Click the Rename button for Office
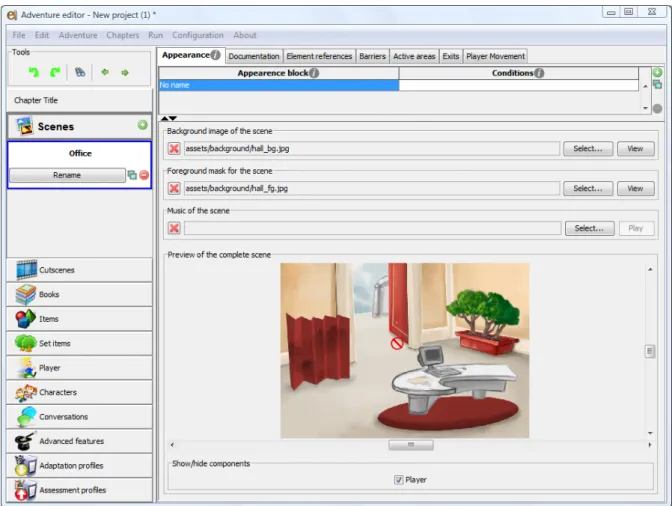Viewport: 672px width, 506px height. click(x=67, y=175)
